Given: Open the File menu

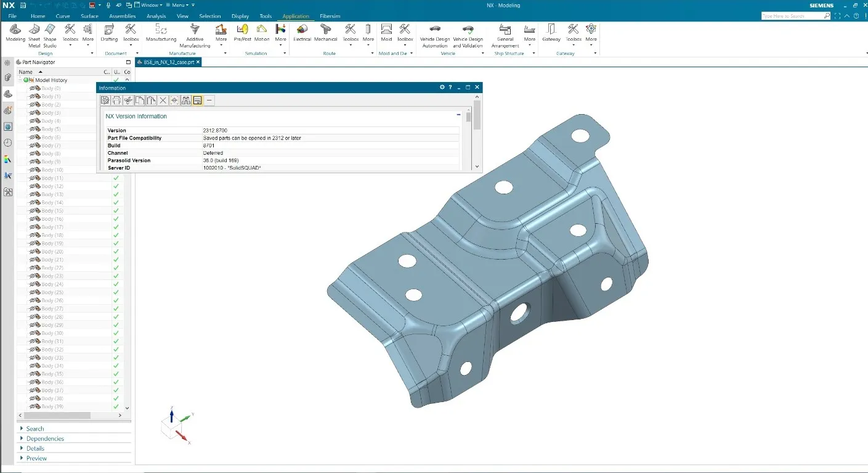Looking at the screenshot, I should (12, 16).
